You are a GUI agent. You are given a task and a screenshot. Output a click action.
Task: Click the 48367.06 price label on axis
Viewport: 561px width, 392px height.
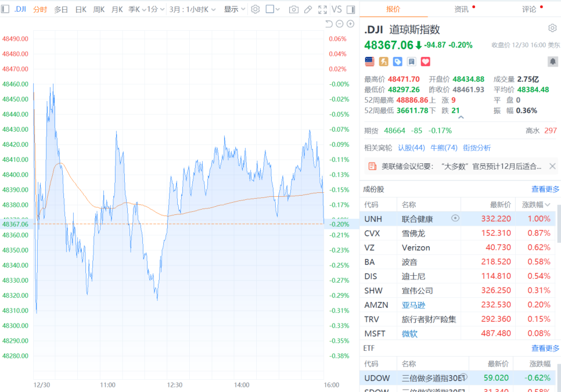tap(15, 224)
